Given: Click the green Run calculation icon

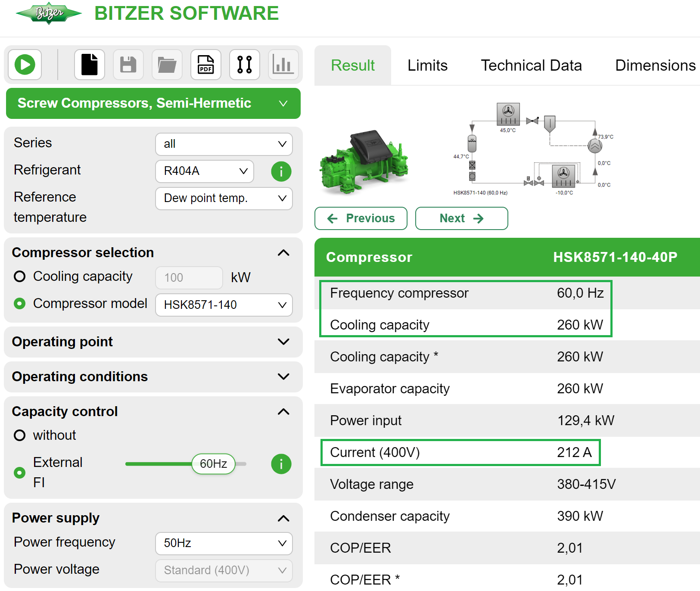Looking at the screenshot, I should (x=25, y=65).
